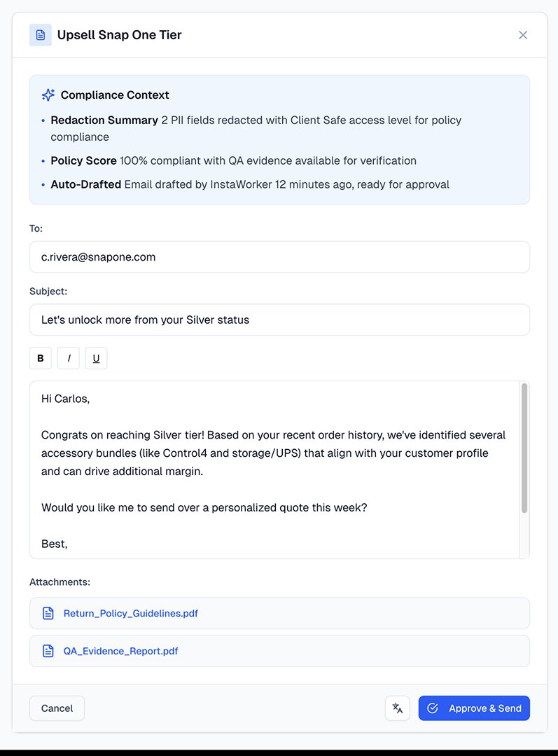
Task: Toggle underline formatting
Action: tap(96, 359)
